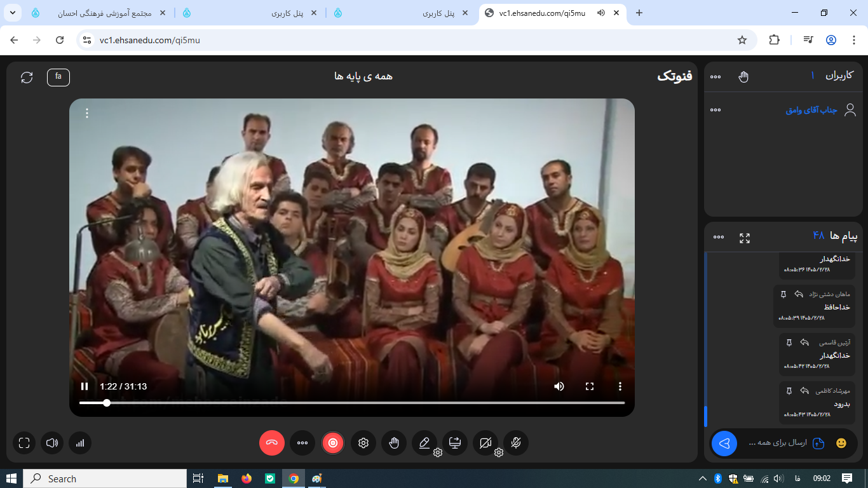Reply to آرتین قاسمی's message
The width and height of the screenshot is (868, 488).
pyautogui.click(x=804, y=342)
